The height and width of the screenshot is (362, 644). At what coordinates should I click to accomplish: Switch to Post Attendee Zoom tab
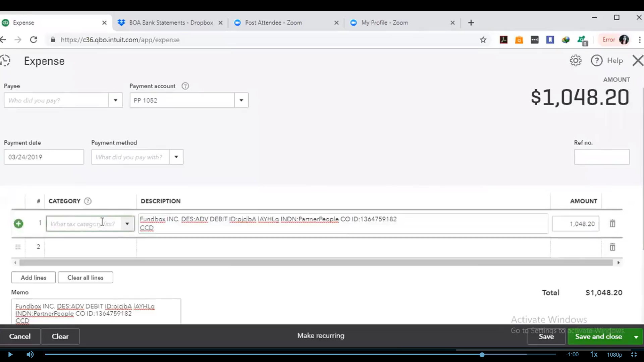[273, 23]
